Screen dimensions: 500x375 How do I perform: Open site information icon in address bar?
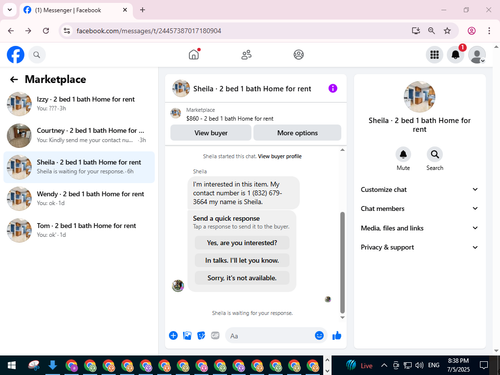[x=67, y=31]
